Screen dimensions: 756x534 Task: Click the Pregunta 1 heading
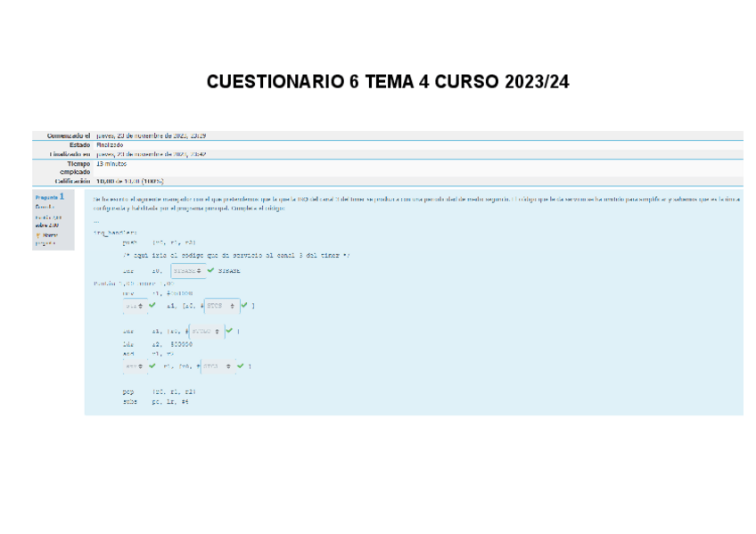[49, 196]
